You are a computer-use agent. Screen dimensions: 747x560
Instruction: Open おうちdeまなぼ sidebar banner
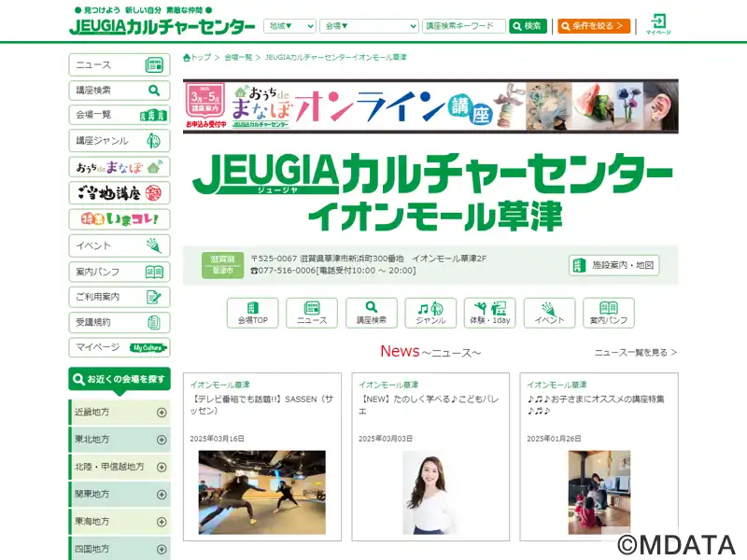coord(120,167)
